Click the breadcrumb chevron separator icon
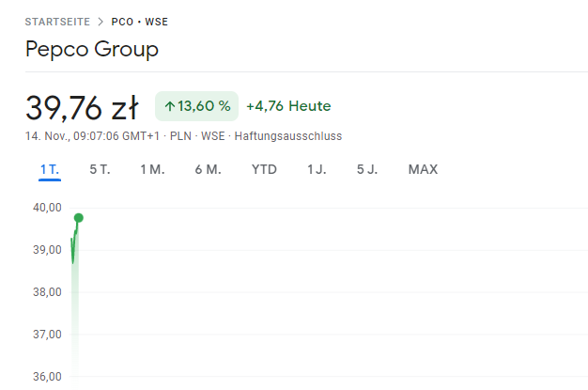The image size is (588, 390). pyautogui.click(x=101, y=22)
